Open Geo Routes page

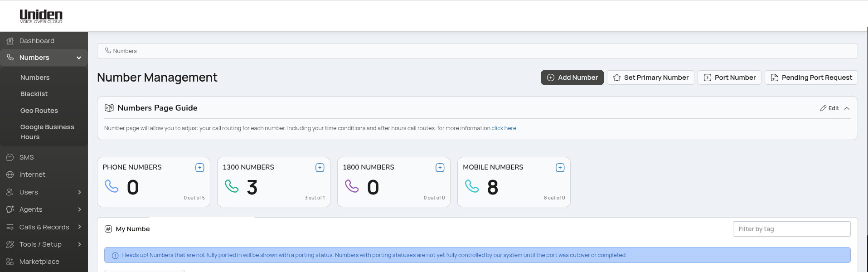tap(39, 111)
